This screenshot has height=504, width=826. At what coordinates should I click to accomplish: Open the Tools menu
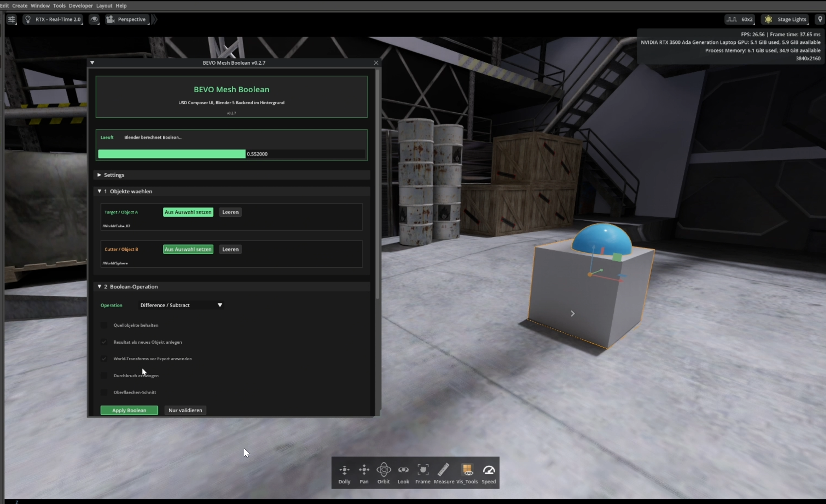59,5
